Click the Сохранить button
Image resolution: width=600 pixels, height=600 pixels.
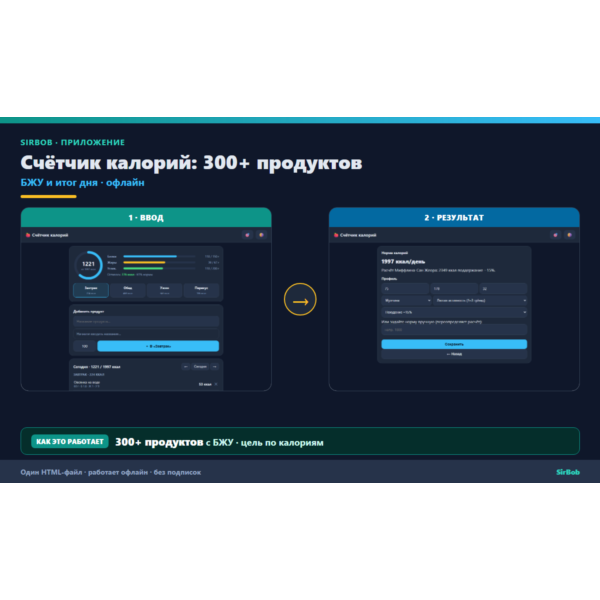tap(454, 344)
